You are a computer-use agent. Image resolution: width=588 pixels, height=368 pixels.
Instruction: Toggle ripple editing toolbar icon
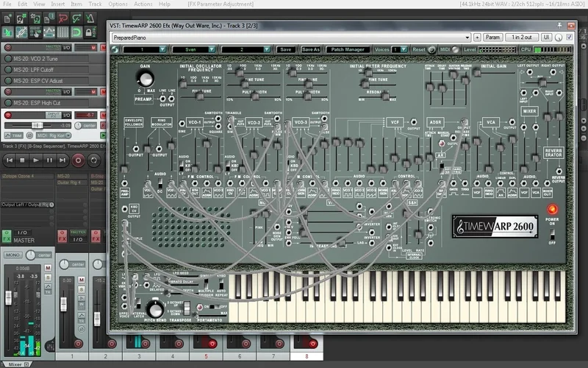point(35,32)
